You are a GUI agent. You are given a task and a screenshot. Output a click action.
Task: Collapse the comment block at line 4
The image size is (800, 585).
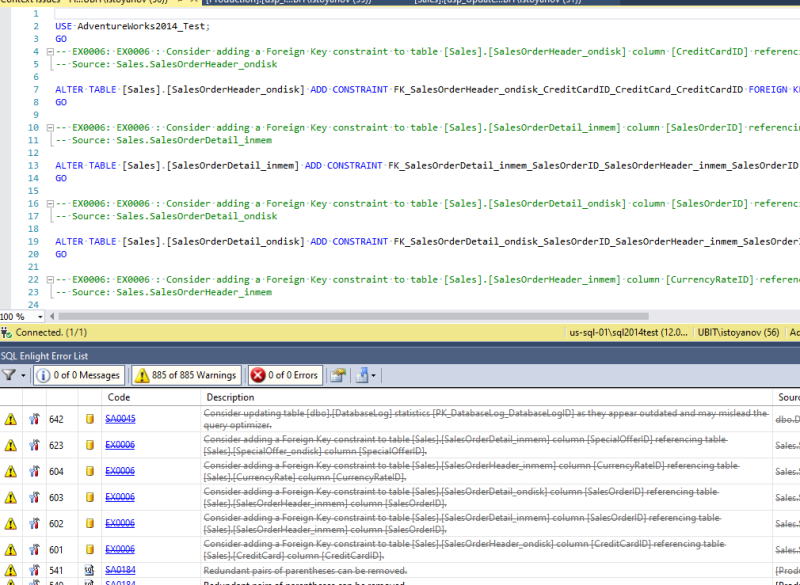[50, 52]
